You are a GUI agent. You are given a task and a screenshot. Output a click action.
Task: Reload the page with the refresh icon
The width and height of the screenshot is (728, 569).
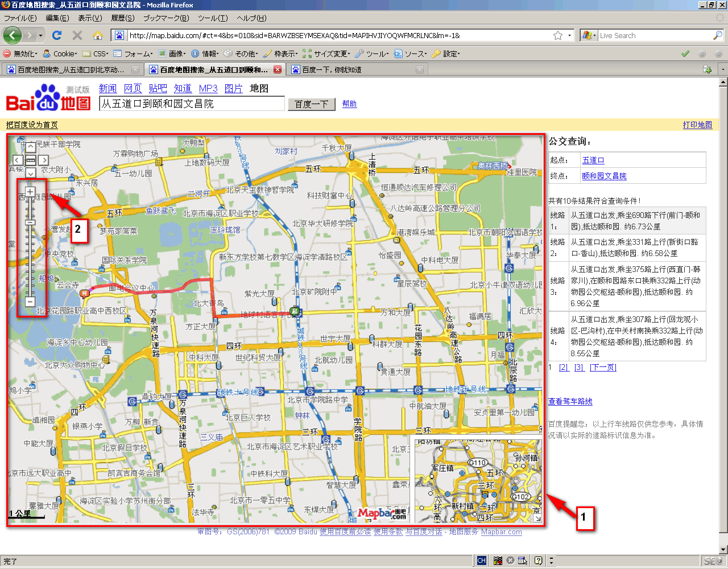click(x=57, y=35)
